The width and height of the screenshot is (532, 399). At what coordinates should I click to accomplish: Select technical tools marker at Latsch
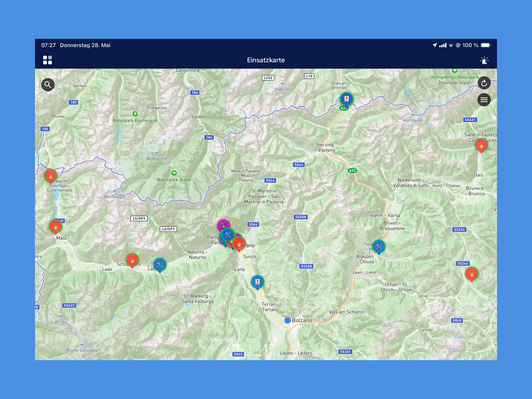160,265
